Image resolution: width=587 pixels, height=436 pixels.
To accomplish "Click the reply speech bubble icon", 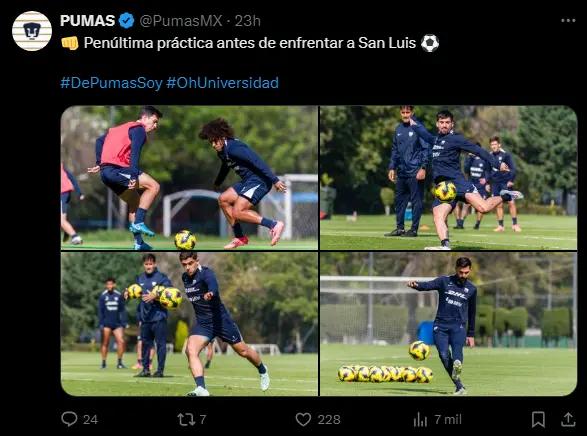I will [69, 419].
